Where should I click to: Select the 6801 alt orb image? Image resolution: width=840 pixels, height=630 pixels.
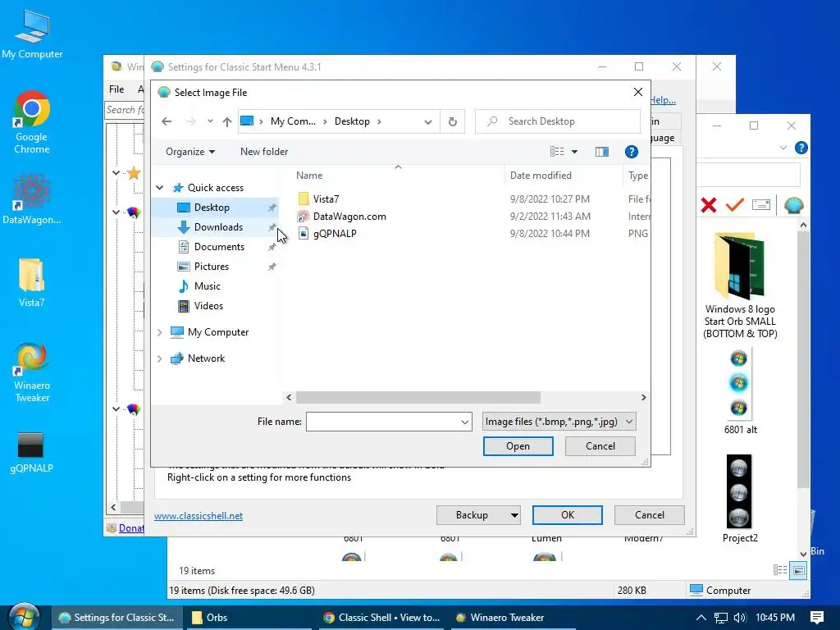pyautogui.click(x=740, y=392)
